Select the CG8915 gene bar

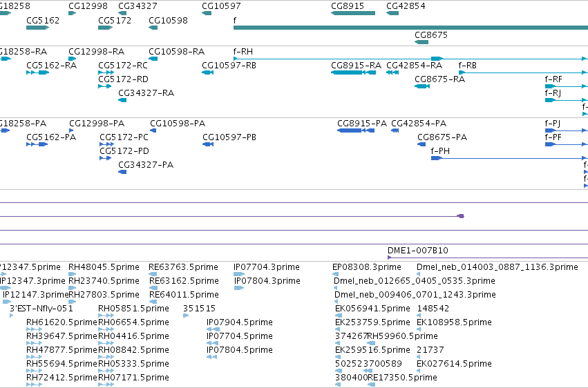click(353, 13)
